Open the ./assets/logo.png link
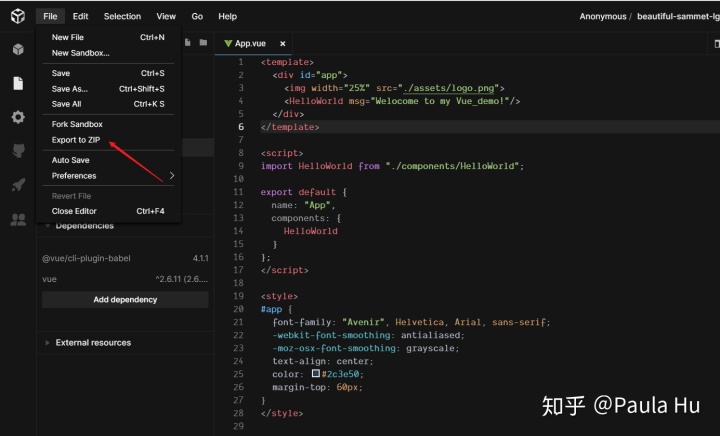Screen dimensions: 720x436 click(x=449, y=88)
